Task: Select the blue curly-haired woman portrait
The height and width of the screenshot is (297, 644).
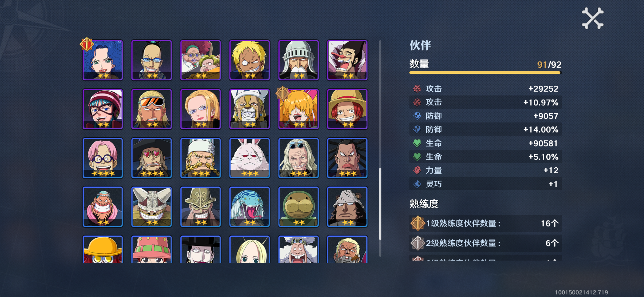Action: click(102, 60)
